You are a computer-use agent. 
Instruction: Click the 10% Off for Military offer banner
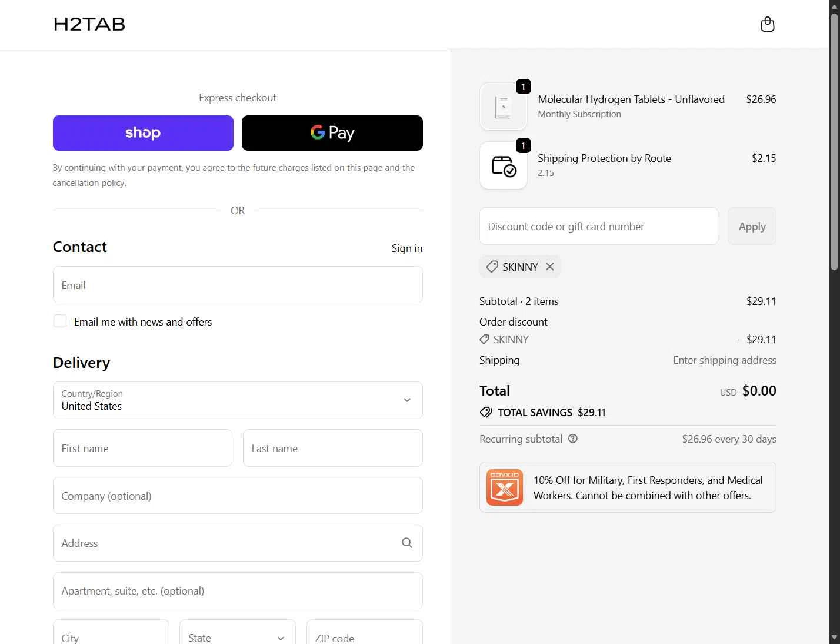(628, 487)
